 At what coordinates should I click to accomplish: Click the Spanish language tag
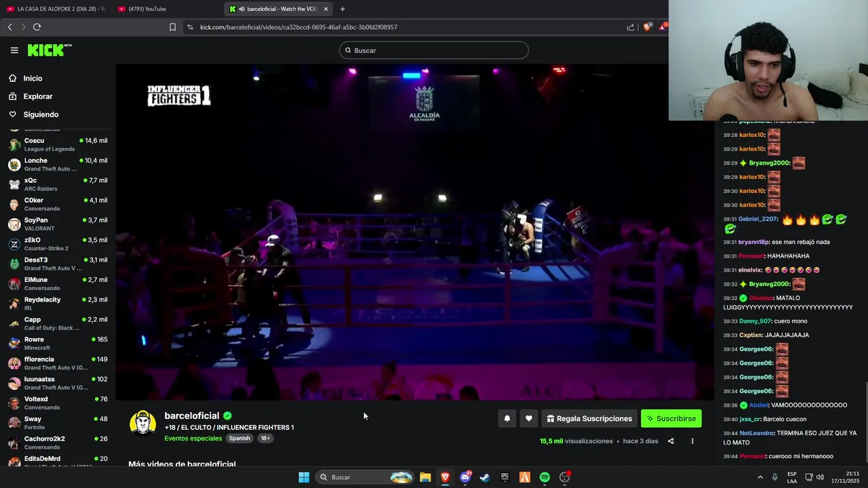point(239,439)
